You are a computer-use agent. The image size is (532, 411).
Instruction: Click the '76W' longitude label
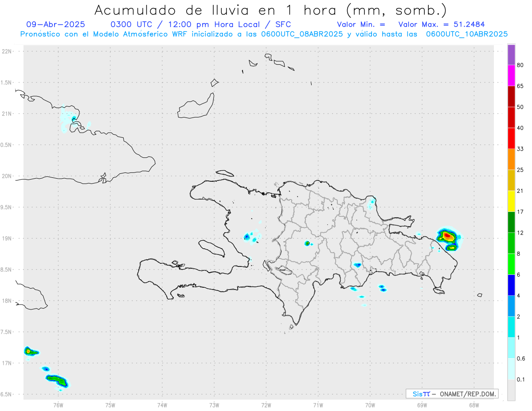58,405
